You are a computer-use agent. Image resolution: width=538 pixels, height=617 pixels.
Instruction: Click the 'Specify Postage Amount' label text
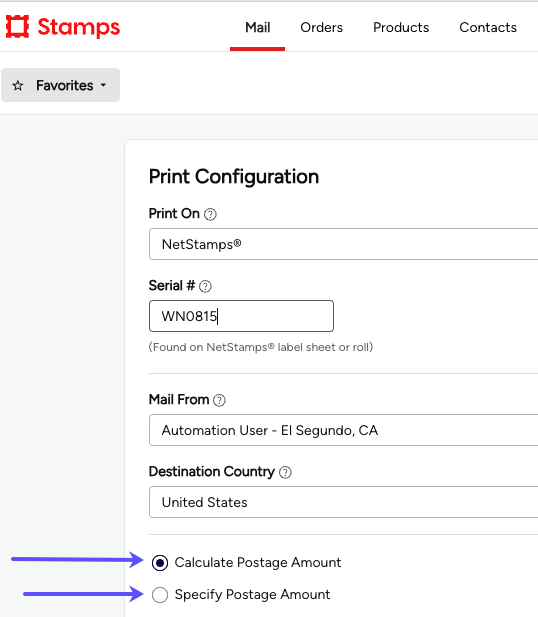click(252, 595)
